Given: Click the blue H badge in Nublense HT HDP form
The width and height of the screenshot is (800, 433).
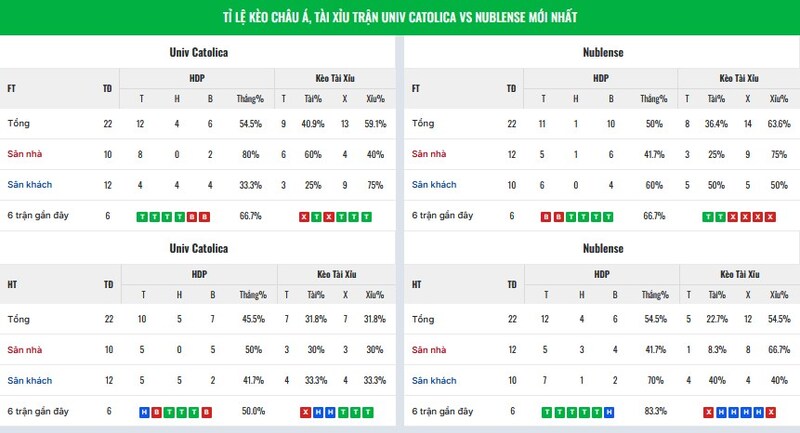Looking at the screenshot, I should [609, 412].
